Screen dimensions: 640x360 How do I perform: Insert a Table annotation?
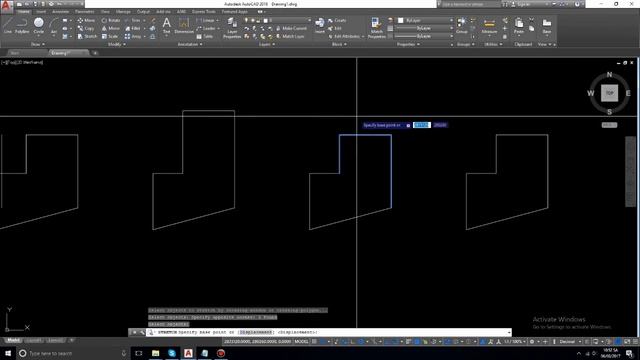[205, 36]
